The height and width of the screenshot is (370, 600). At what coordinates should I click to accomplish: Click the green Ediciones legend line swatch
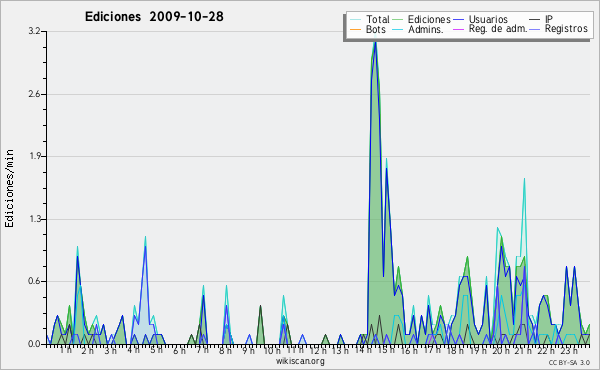click(398, 20)
